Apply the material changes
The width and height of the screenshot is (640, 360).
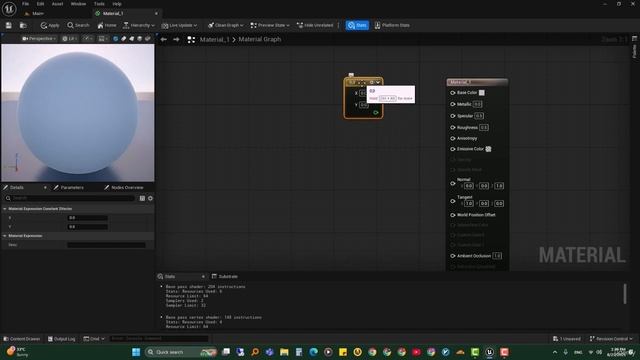(50, 25)
